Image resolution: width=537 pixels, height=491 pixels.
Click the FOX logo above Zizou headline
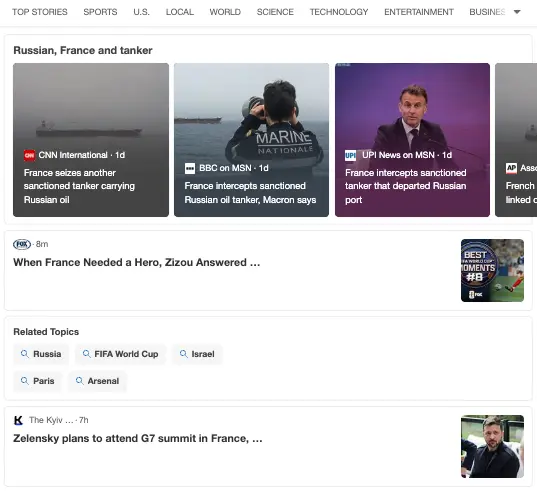[x=22, y=244]
